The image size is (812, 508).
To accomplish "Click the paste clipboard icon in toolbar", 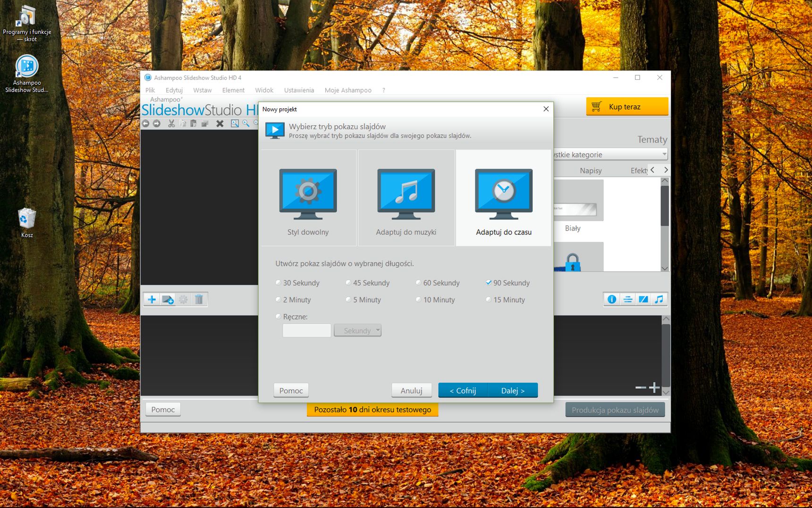I will click(194, 123).
